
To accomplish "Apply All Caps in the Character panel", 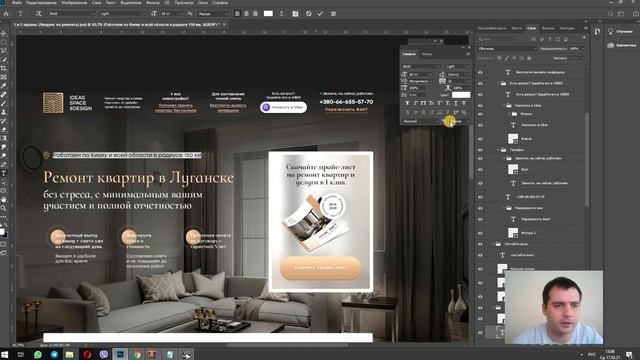I will [423, 103].
